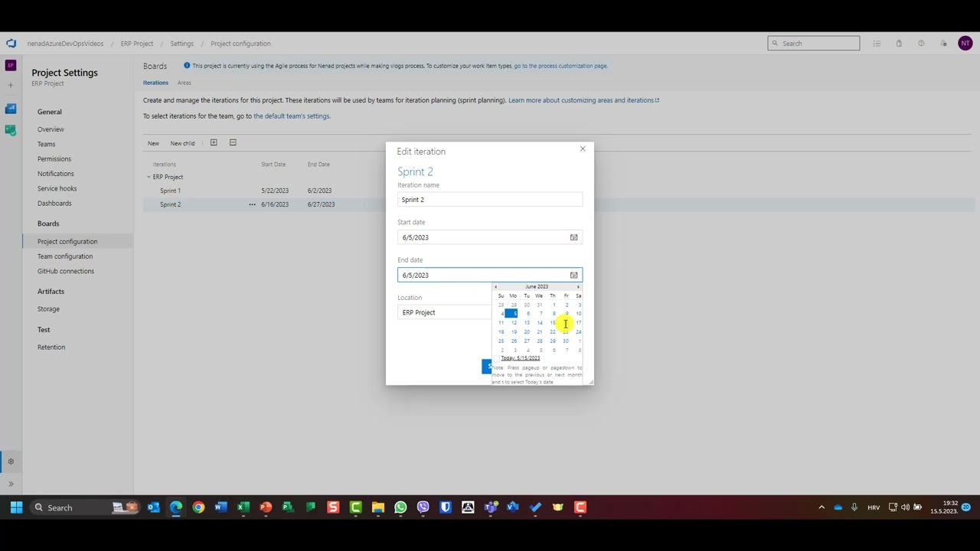Open 'Learn more about customizing areas and iterations' link
Viewport: 980px width, 551px height.
[583, 100]
